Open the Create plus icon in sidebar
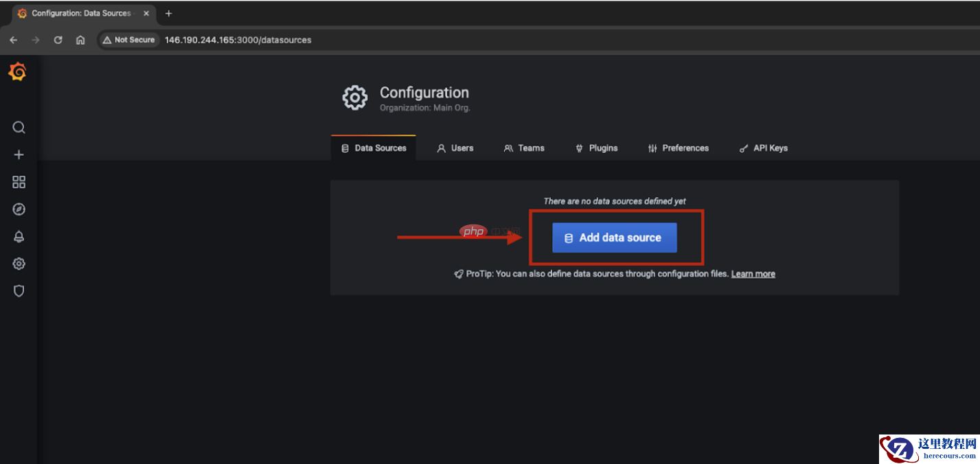 click(x=19, y=155)
